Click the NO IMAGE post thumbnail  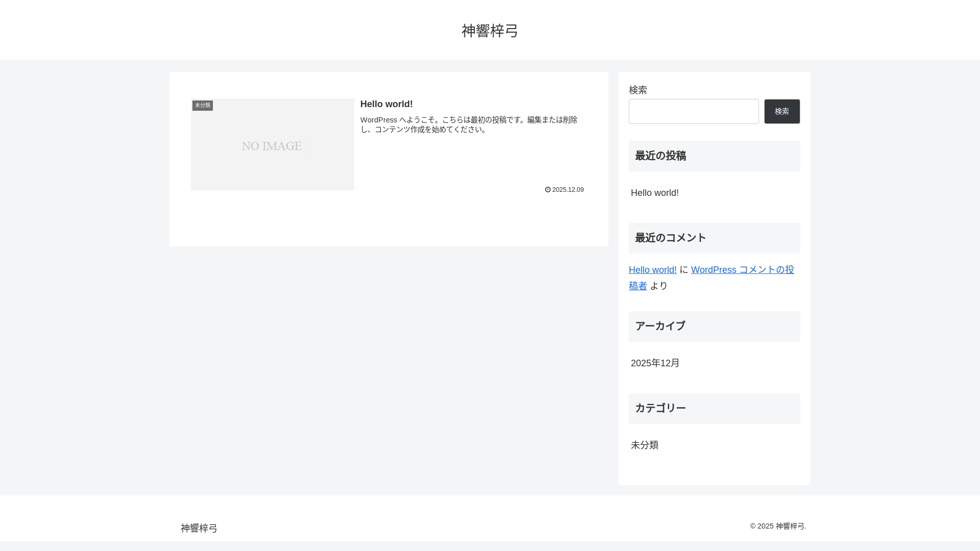click(273, 144)
